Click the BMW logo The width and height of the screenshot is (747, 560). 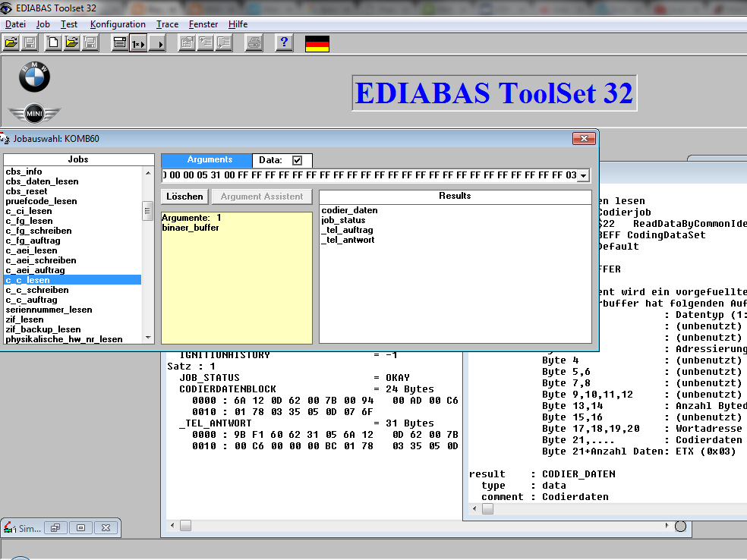[x=34, y=77]
